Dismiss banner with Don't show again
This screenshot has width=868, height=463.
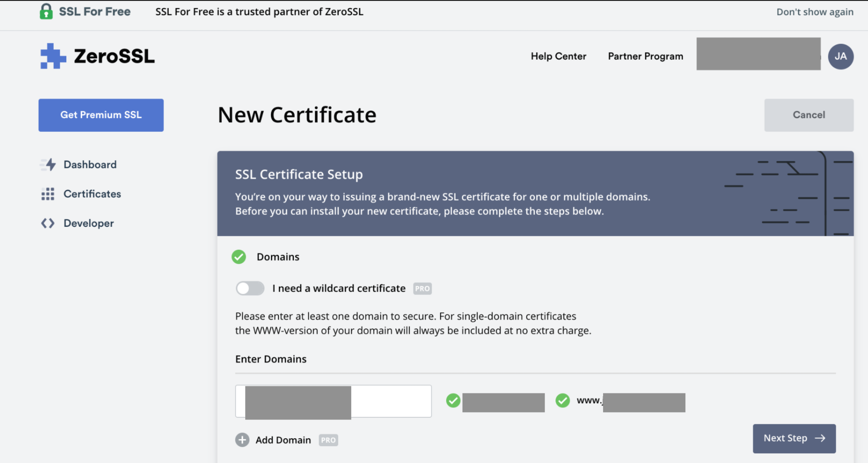click(815, 12)
